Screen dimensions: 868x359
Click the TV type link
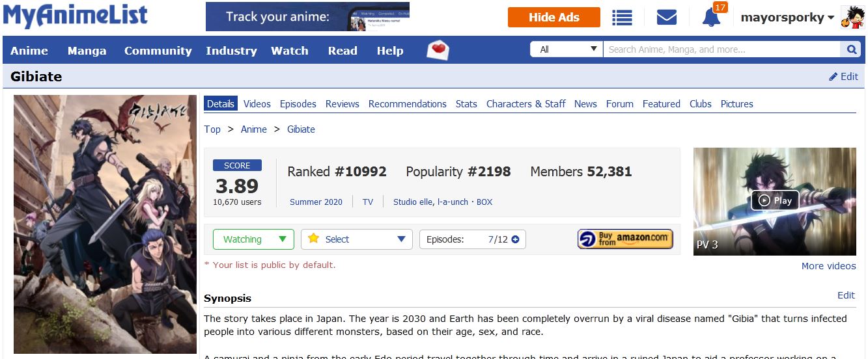pos(368,202)
